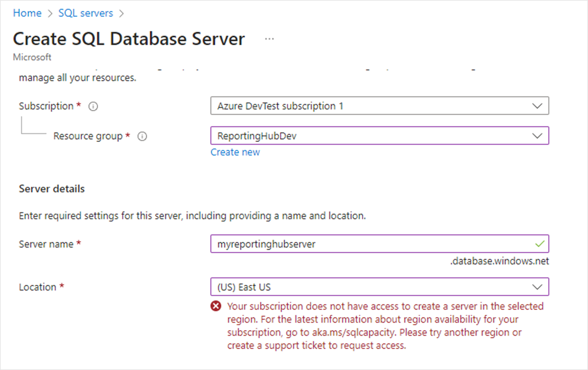Viewport: 588px width, 370px height.
Task: Click the green checkmark in Server name
Action: 540,244
